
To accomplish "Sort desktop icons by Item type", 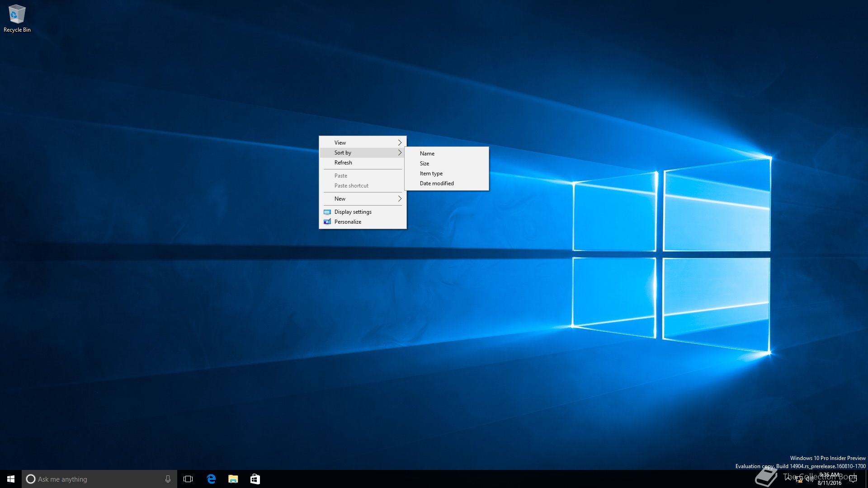I will 447,174.
